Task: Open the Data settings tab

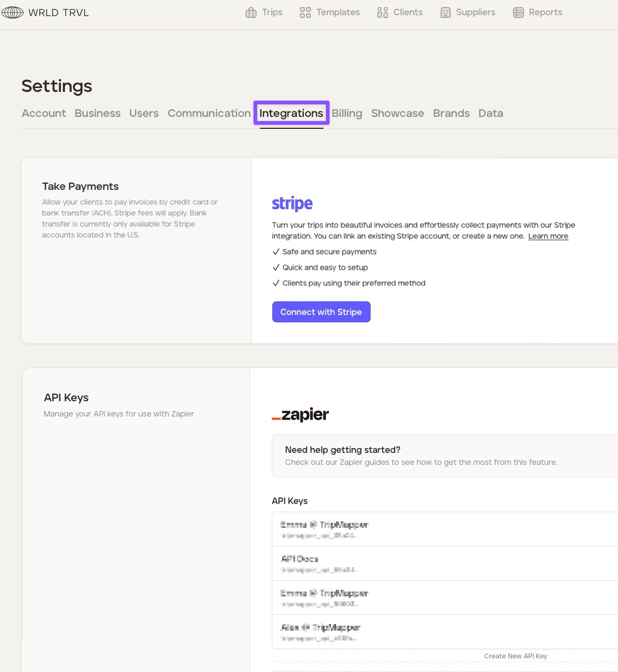Action: [490, 113]
